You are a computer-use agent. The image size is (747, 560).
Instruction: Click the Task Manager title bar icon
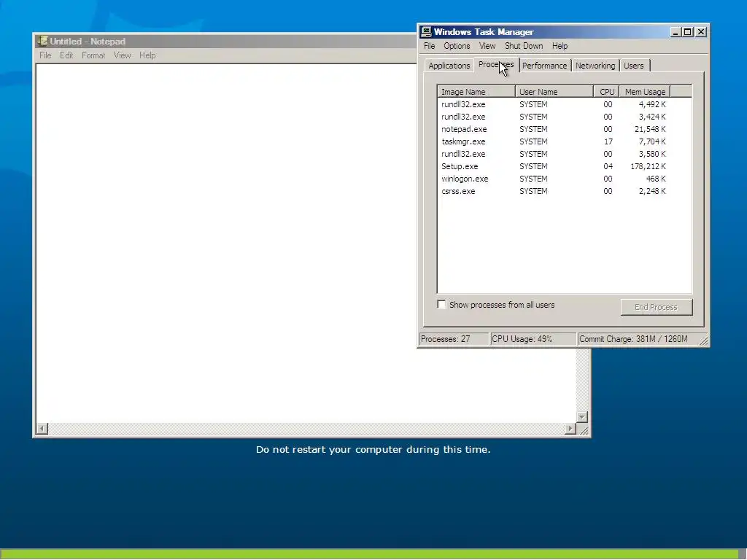(x=426, y=32)
